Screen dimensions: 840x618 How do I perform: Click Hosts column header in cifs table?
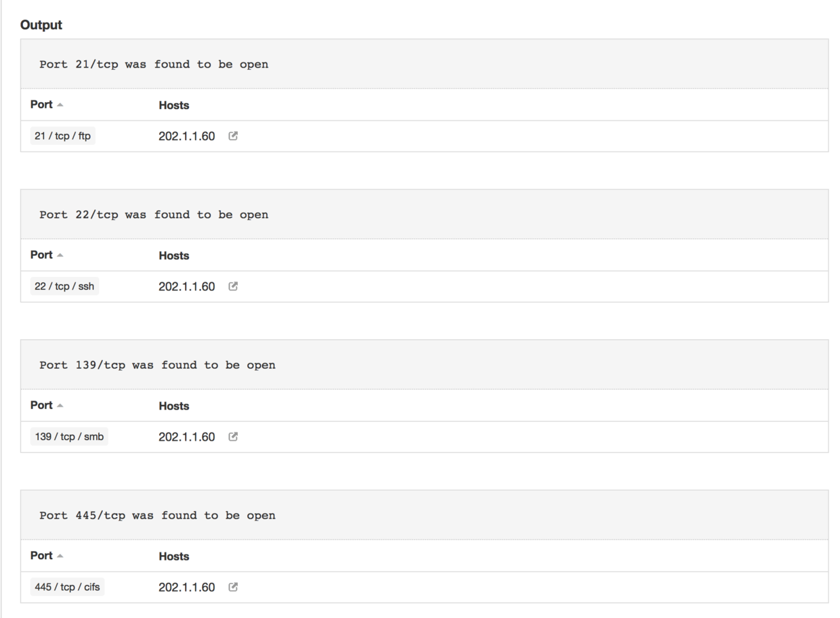(173, 556)
